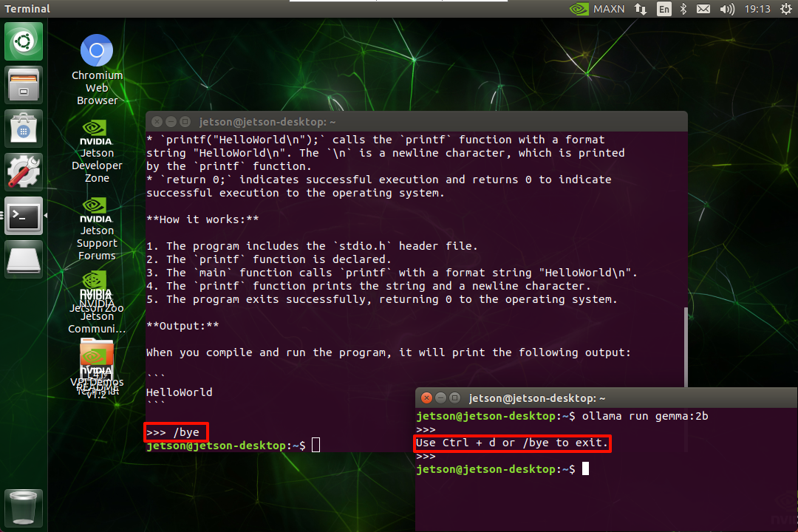Image resolution: width=798 pixels, height=532 pixels.
Task: Open the Ubuntu dash search launcher
Action: point(24,41)
